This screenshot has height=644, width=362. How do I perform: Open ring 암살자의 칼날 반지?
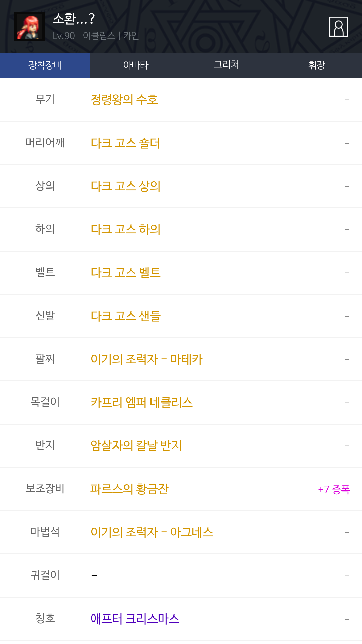point(136,446)
